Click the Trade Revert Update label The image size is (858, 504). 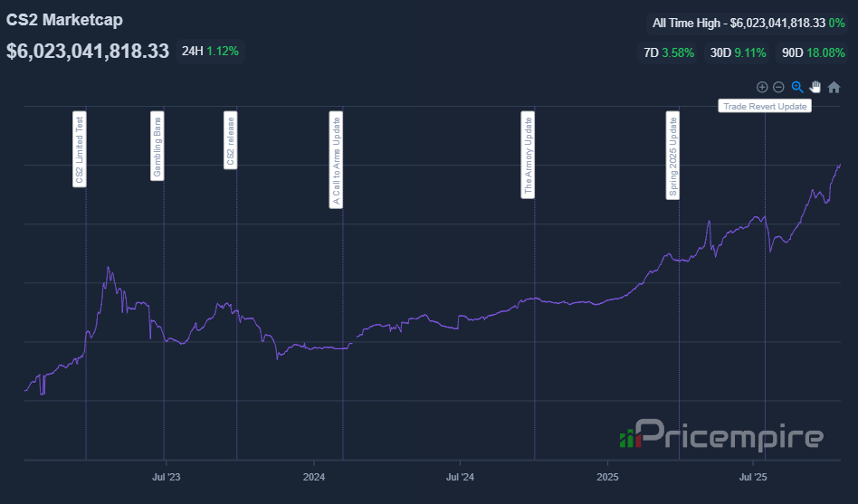tap(765, 106)
